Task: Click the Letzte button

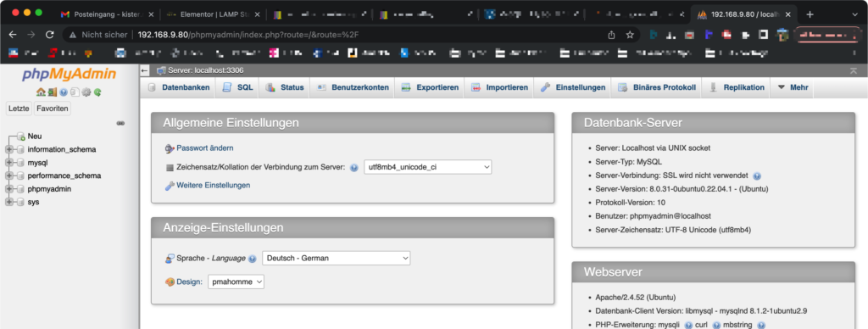Action: pyautogui.click(x=19, y=109)
